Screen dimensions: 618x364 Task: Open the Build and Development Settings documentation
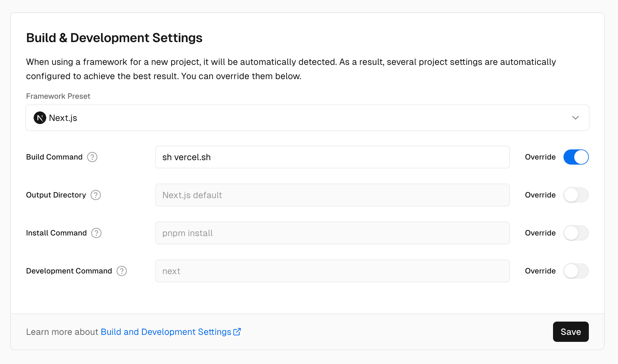tap(165, 331)
